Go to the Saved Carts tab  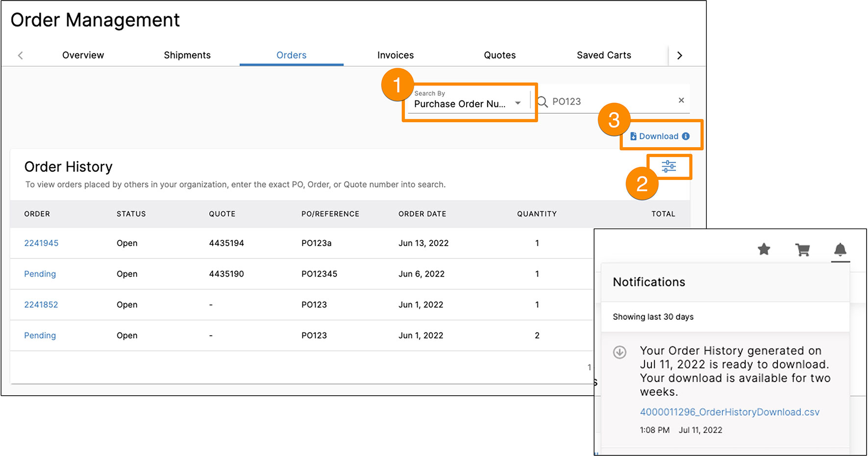(x=603, y=55)
